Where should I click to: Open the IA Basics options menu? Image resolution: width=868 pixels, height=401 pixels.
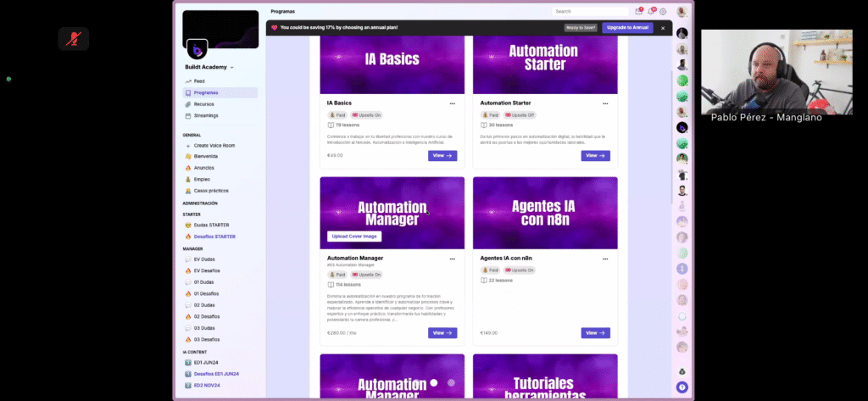[x=453, y=103]
